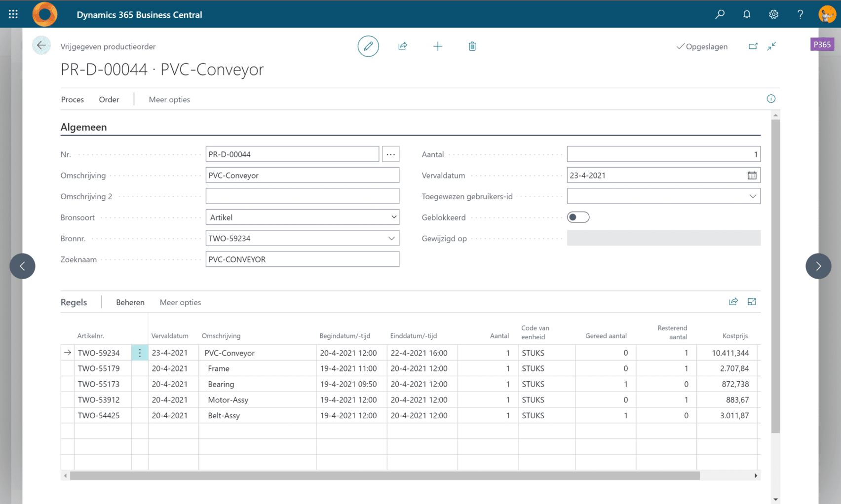Open the page in a new window

point(753,46)
